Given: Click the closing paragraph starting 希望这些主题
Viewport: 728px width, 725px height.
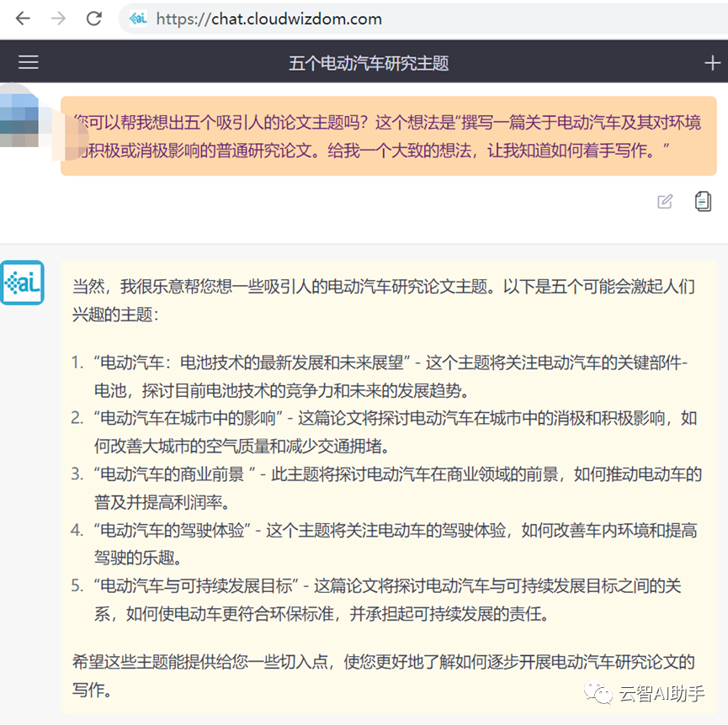Looking at the screenshot, I should [384, 675].
